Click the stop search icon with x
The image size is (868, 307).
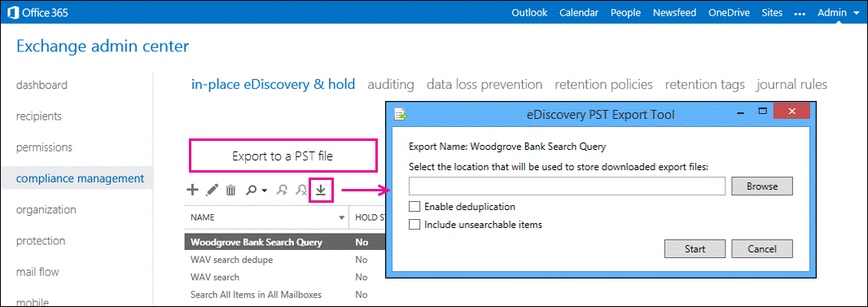tap(301, 191)
